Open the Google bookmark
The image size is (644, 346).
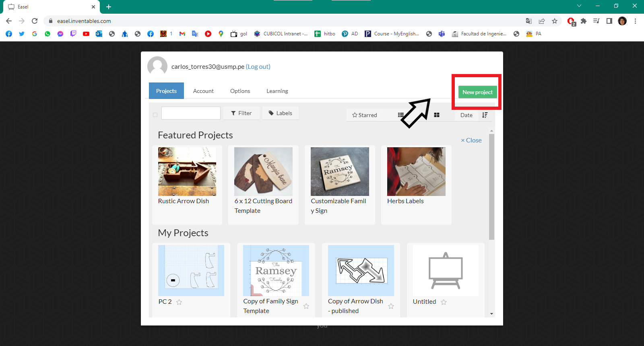[35, 34]
